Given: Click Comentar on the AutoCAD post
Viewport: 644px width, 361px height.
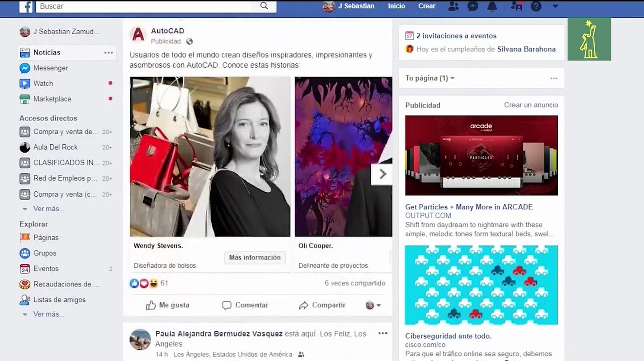Looking at the screenshot, I should click(x=245, y=305).
